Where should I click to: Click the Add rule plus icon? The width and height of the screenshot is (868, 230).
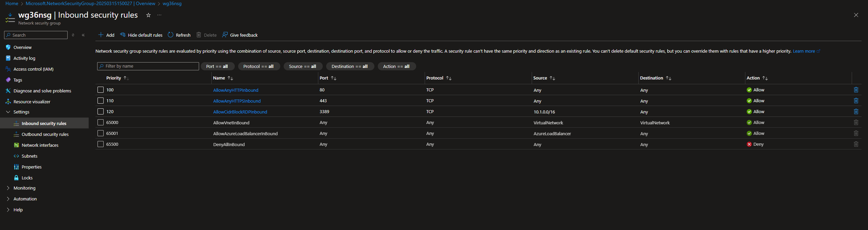point(101,35)
